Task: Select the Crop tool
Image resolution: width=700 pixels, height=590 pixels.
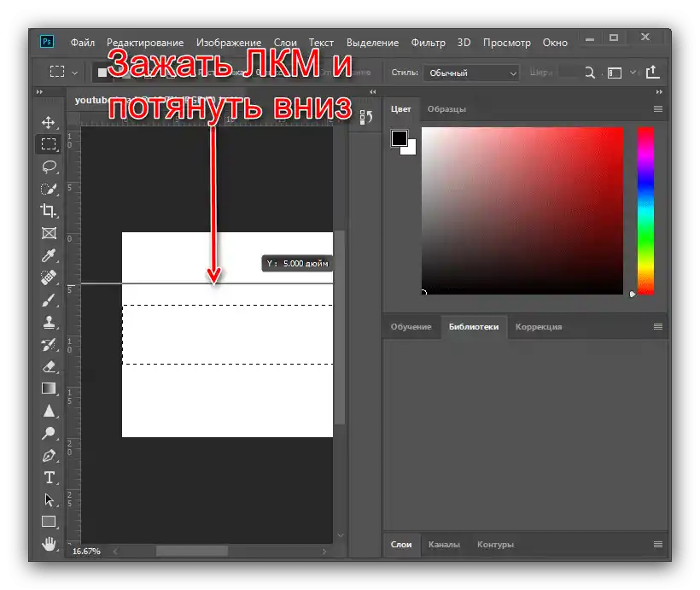Action: pyautogui.click(x=49, y=210)
